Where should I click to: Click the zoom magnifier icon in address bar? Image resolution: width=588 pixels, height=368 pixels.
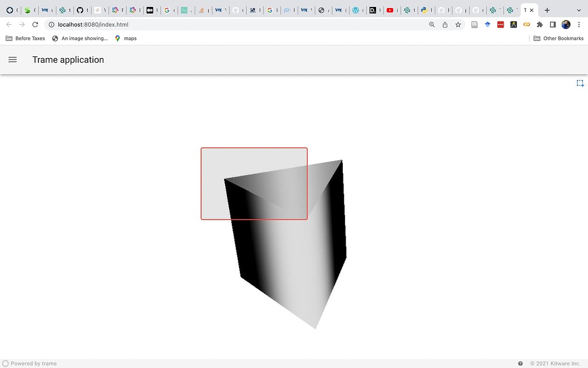[x=432, y=25]
